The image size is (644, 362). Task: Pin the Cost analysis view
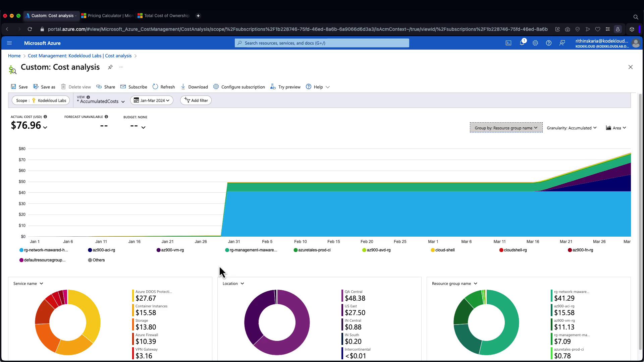(x=110, y=67)
